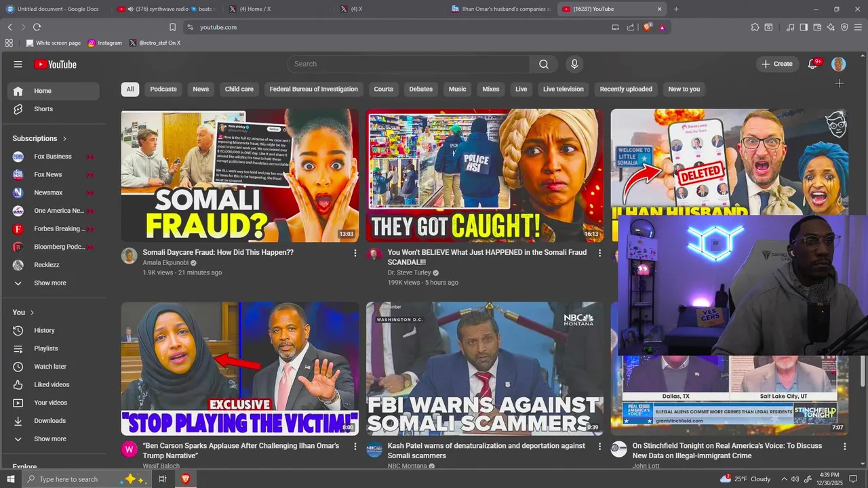The image size is (868, 488).
Task: Open Watch later in the sidebar
Action: [x=53, y=367]
